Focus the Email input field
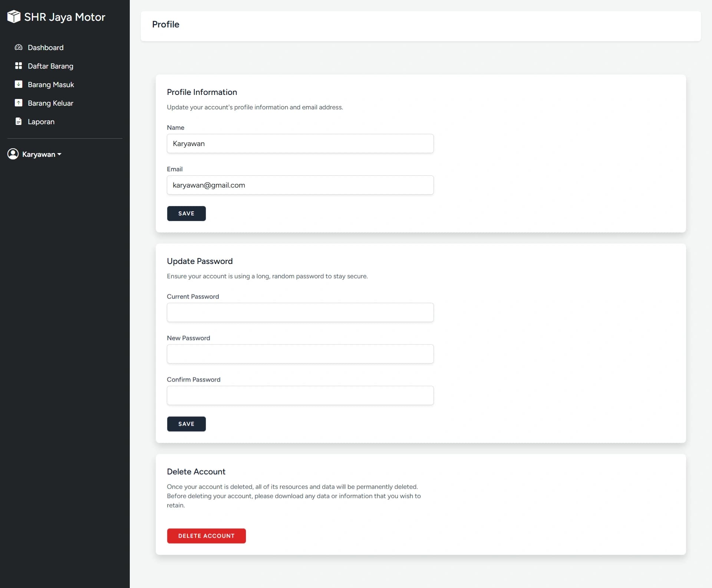712x588 pixels. click(300, 185)
